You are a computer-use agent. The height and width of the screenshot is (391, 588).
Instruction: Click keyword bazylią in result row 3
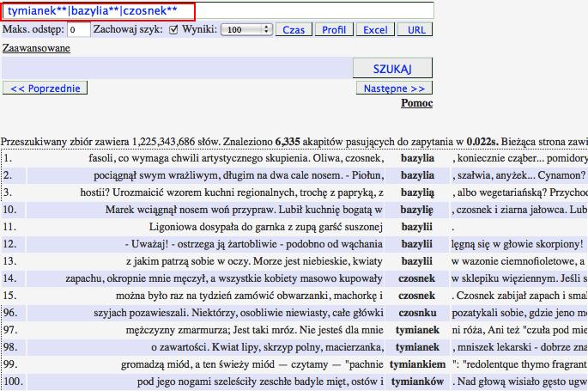pos(417,192)
